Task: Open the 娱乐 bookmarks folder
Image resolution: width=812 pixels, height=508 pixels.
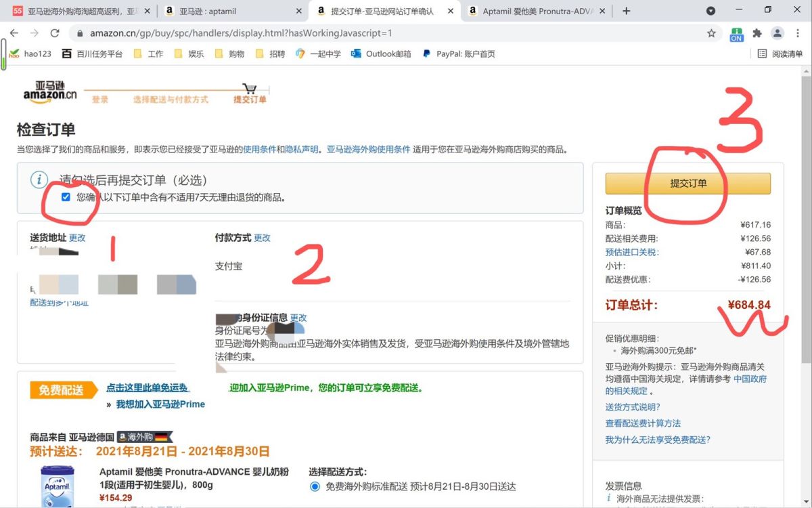Action: pos(189,54)
